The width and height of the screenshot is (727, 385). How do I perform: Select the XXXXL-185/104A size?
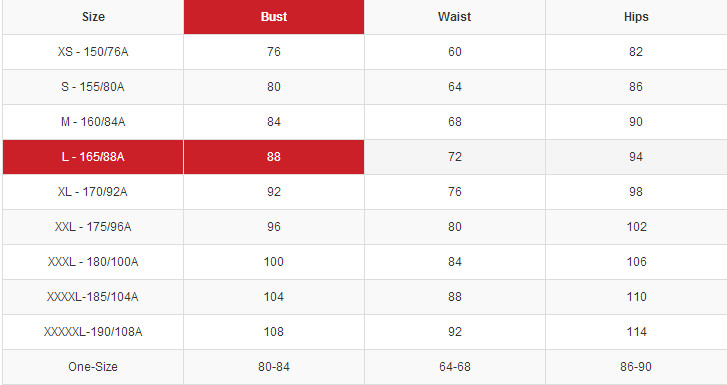[x=93, y=297]
